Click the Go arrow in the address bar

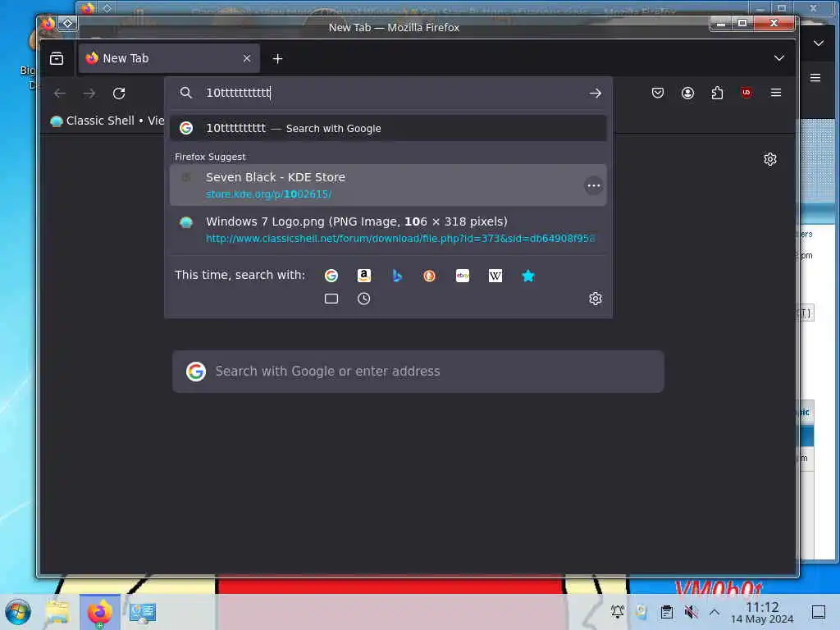596,94
